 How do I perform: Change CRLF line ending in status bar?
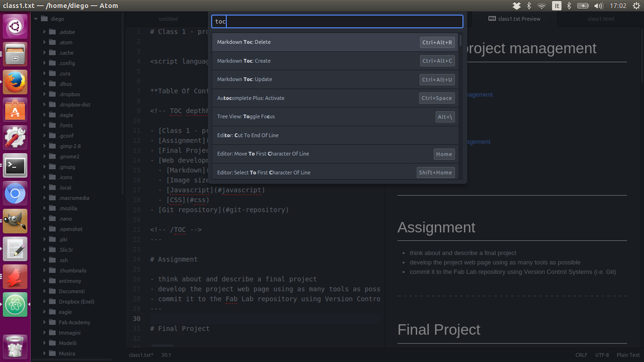coord(581,355)
